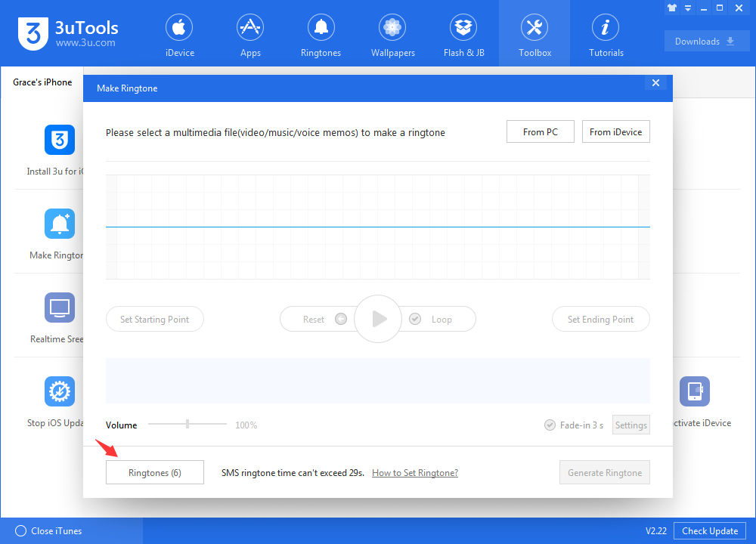Open the title bar dropdown menu arrow
This screenshot has width=756, height=544.
pos(688,8)
